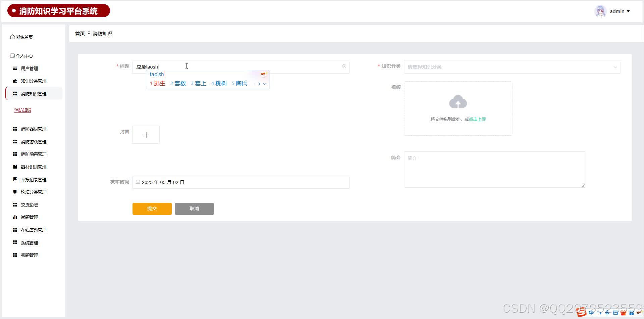This screenshot has width=644, height=319.
Task: Open 在线答题管理 in the sidebar
Action: pyautogui.click(x=34, y=230)
